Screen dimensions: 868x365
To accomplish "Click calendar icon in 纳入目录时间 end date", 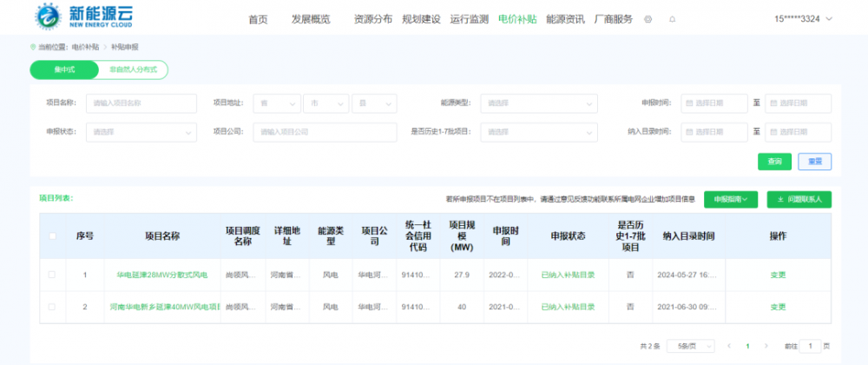I will [x=773, y=132].
